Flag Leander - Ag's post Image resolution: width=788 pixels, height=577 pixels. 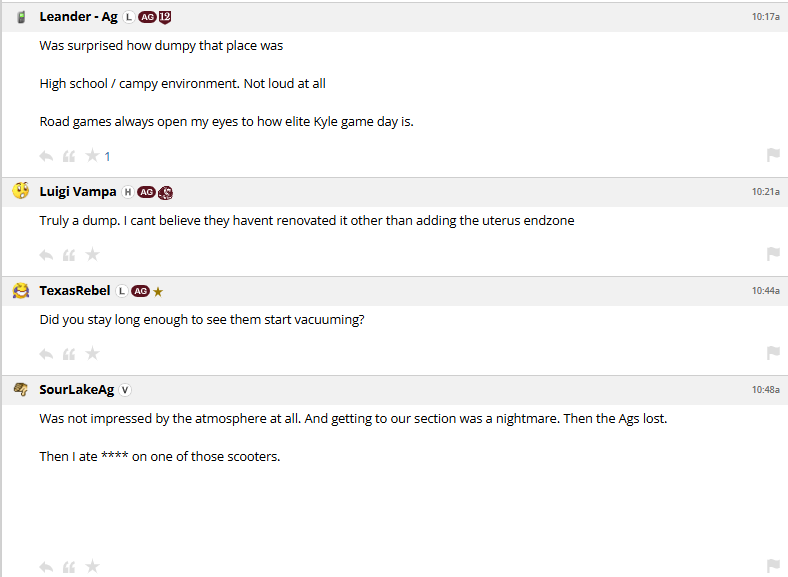[773, 155]
